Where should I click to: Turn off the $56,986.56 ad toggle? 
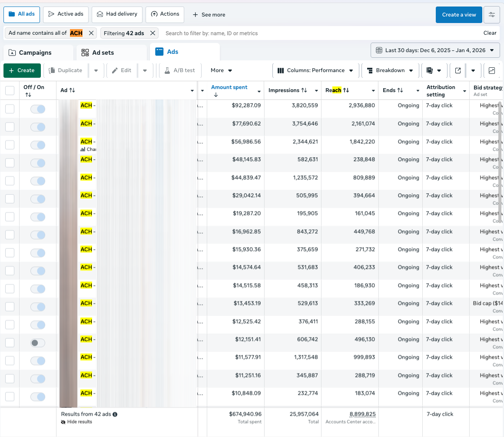click(x=38, y=145)
